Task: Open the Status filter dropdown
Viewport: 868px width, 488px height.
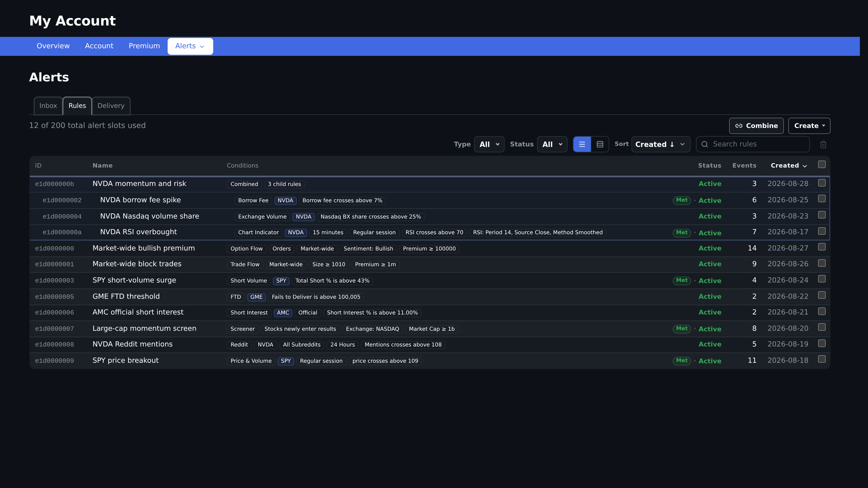Action: click(552, 144)
